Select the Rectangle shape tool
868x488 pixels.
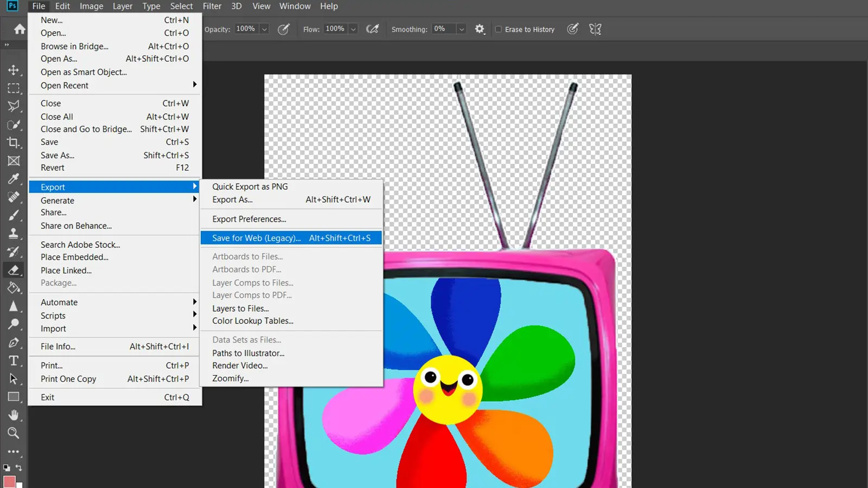(x=14, y=397)
